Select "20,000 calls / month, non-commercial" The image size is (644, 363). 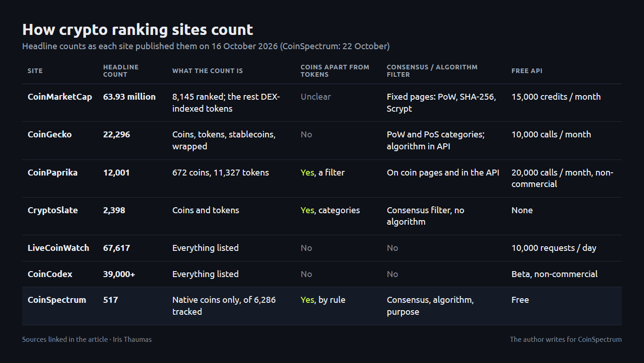(x=563, y=178)
